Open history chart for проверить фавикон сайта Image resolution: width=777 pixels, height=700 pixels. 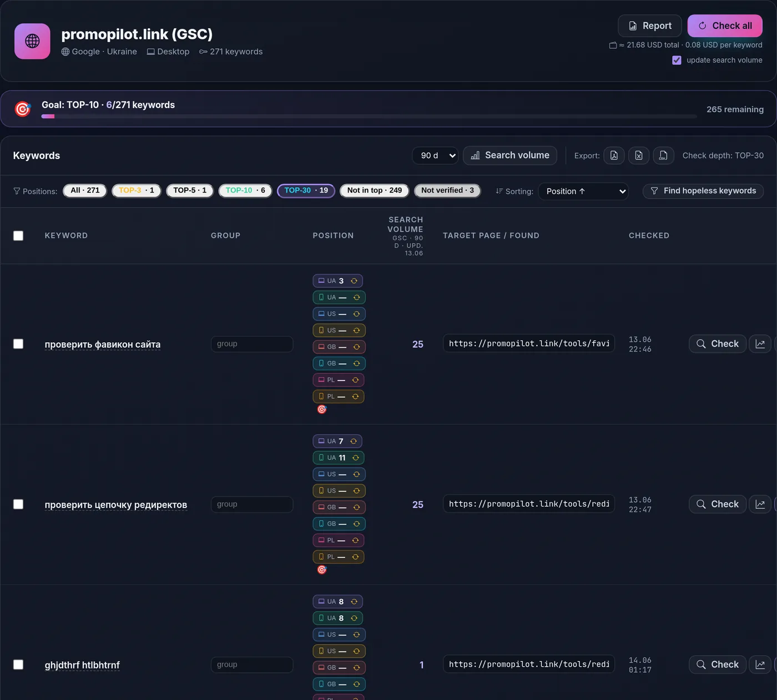pyautogui.click(x=760, y=344)
